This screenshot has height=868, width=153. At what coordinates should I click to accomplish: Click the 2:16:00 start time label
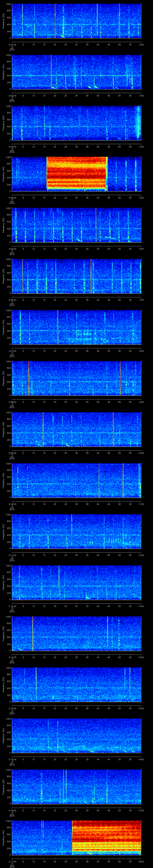click(x=12, y=810)
